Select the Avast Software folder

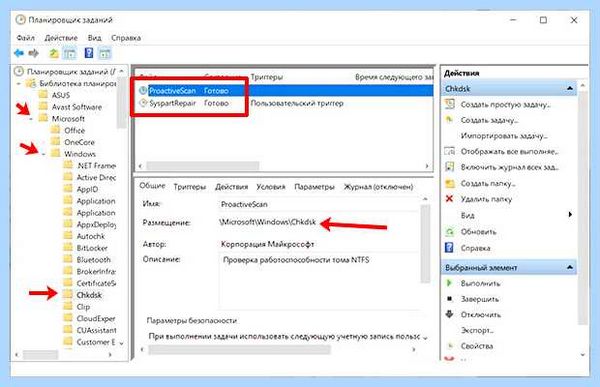pyautogui.click(x=77, y=107)
